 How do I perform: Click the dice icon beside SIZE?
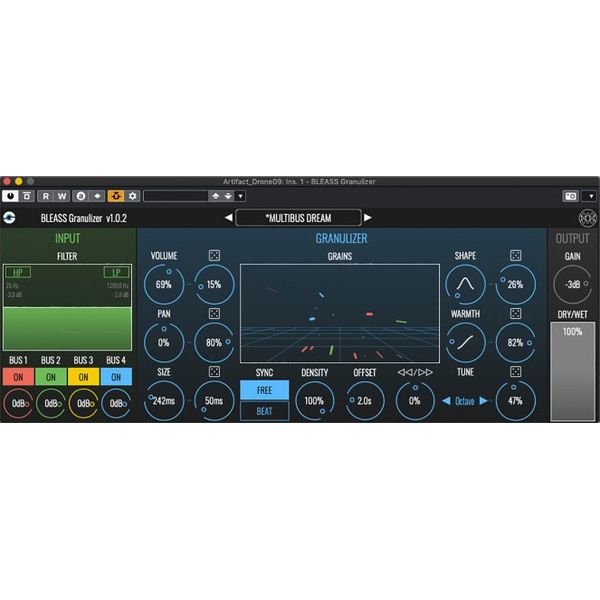(x=214, y=372)
